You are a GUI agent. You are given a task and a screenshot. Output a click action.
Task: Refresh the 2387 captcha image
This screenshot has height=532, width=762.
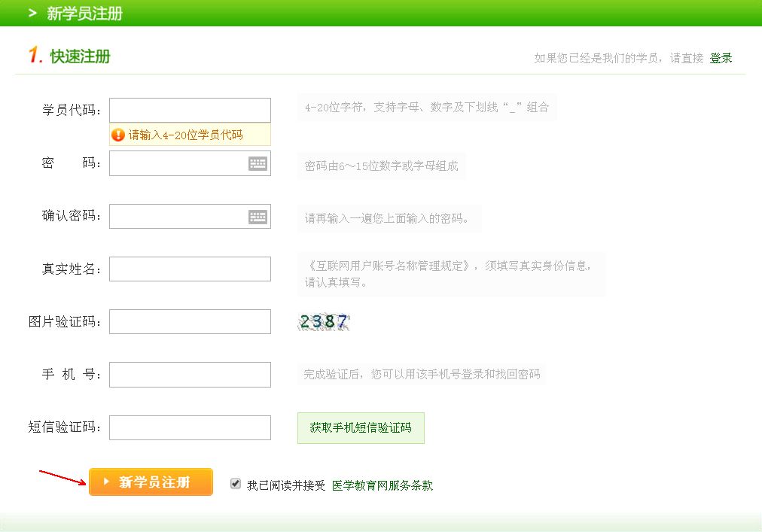(x=324, y=322)
